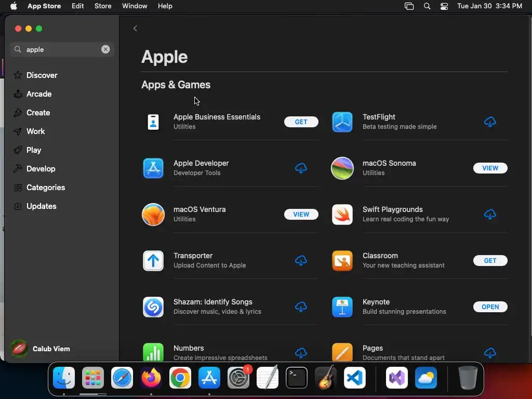The width and height of the screenshot is (532, 399).
Task: Open Finder from the Dock
Action: pyautogui.click(x=64, y=378)
